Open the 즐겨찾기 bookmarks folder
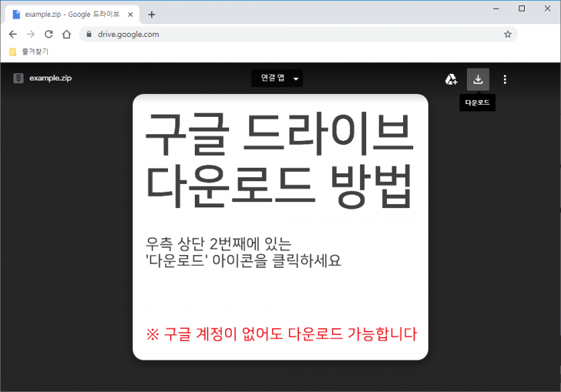The width and height of the screenshot is (561, 392). click(x=29, y=52)
